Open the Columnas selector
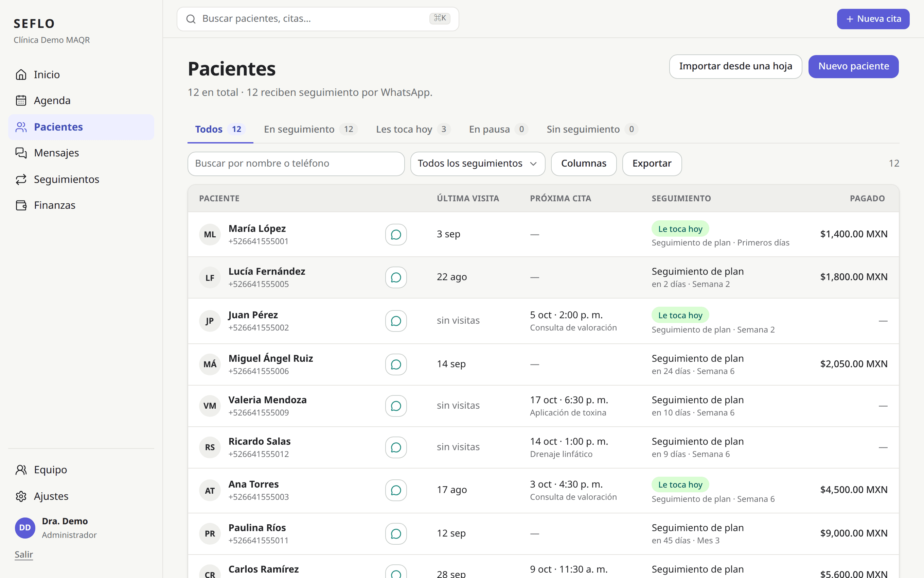The height and width of the screenshot is (578, 924). point(583,164)
